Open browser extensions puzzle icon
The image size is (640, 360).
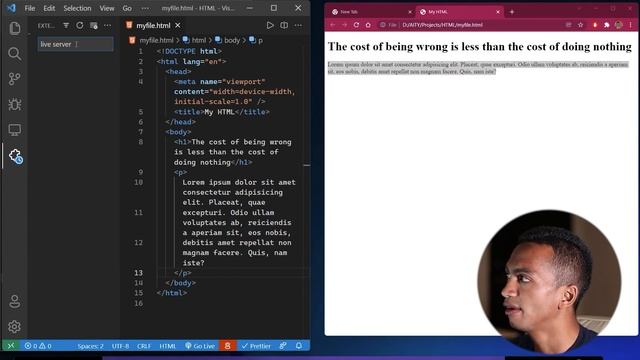pyautogui.click(x=607, y=25)
